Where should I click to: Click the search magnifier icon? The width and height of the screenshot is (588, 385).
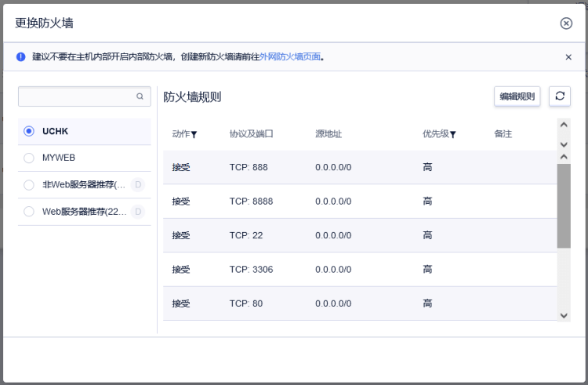[140, 96]
